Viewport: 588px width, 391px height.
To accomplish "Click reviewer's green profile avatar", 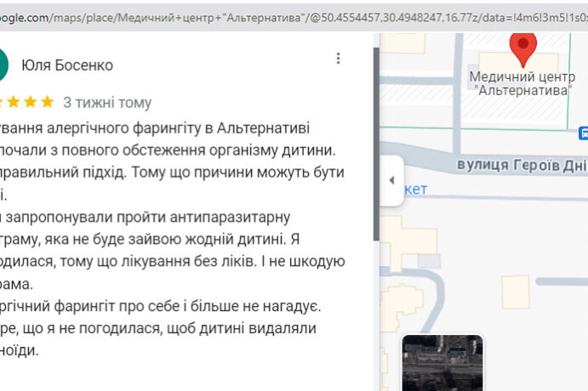I will coord(3,65).
